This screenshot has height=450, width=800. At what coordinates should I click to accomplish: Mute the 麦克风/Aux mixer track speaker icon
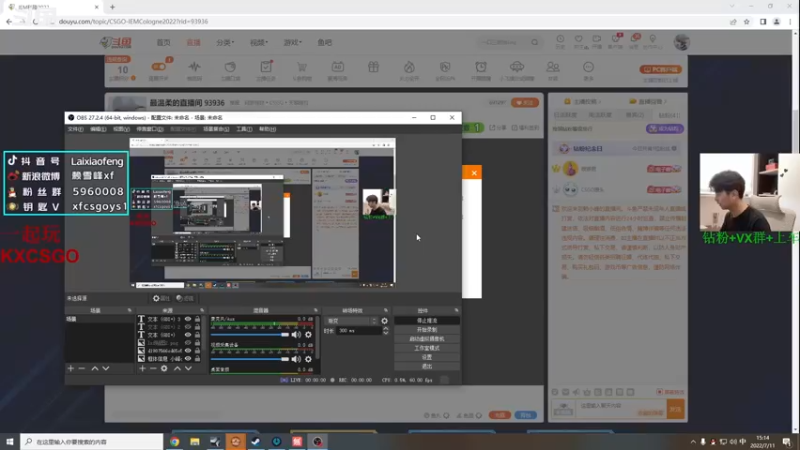(296, 335)
